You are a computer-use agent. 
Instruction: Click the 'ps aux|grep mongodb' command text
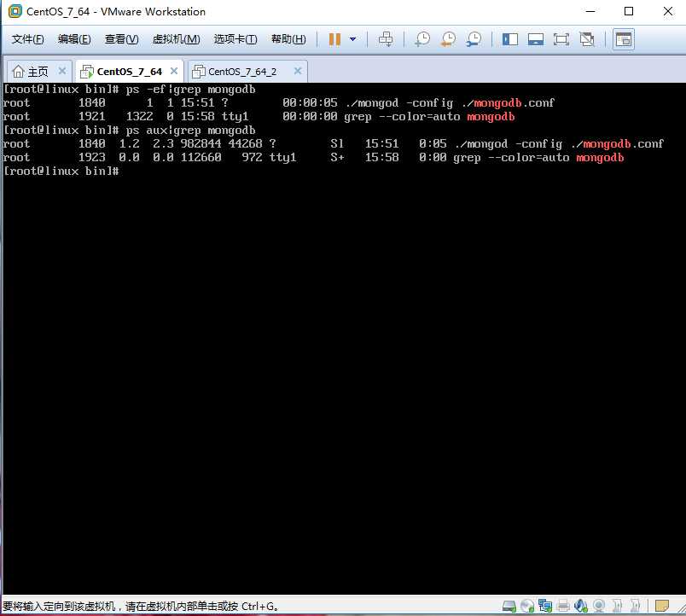point(191,131)
